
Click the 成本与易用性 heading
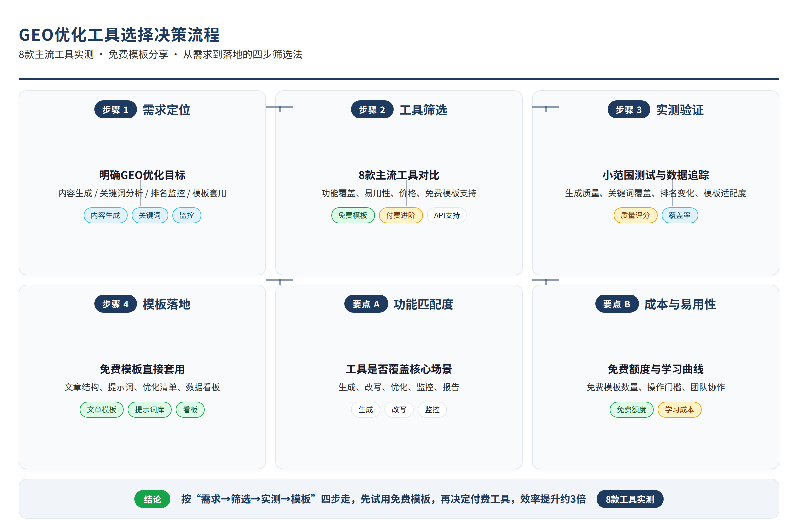click(x=680, y=304)
